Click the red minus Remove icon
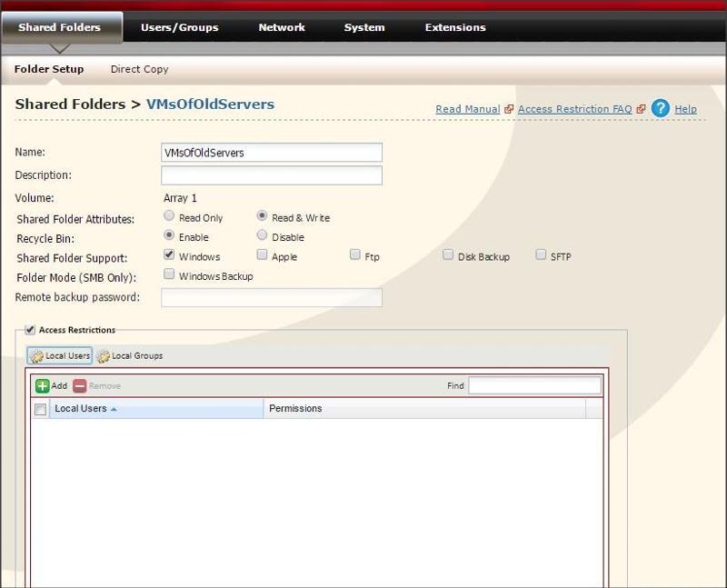 (x=79, y=385)
